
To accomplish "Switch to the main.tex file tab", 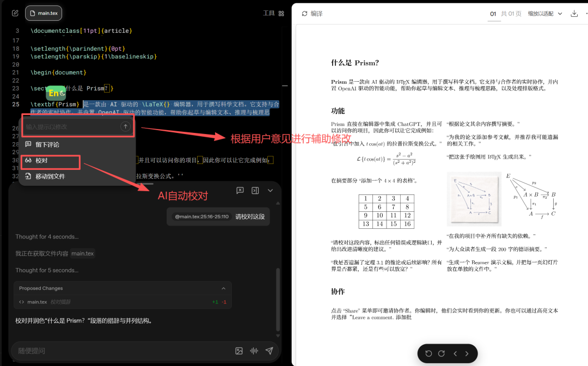I will coord(44,13).
